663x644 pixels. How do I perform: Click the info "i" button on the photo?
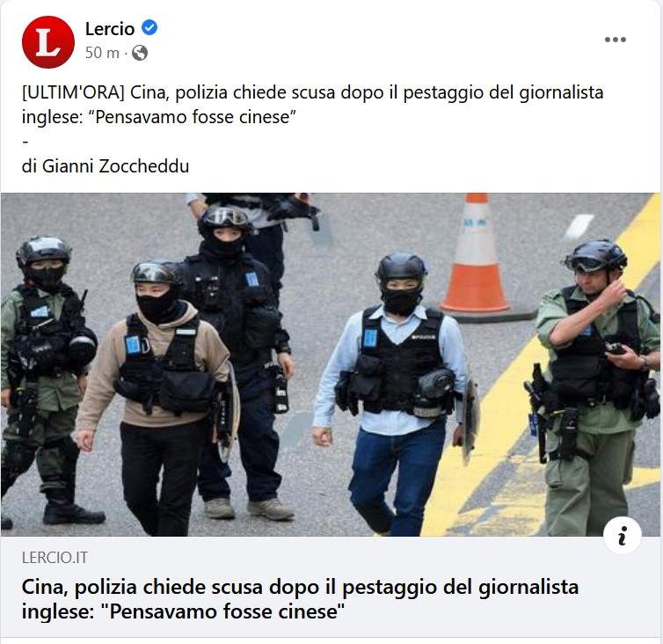coord(622,536)
